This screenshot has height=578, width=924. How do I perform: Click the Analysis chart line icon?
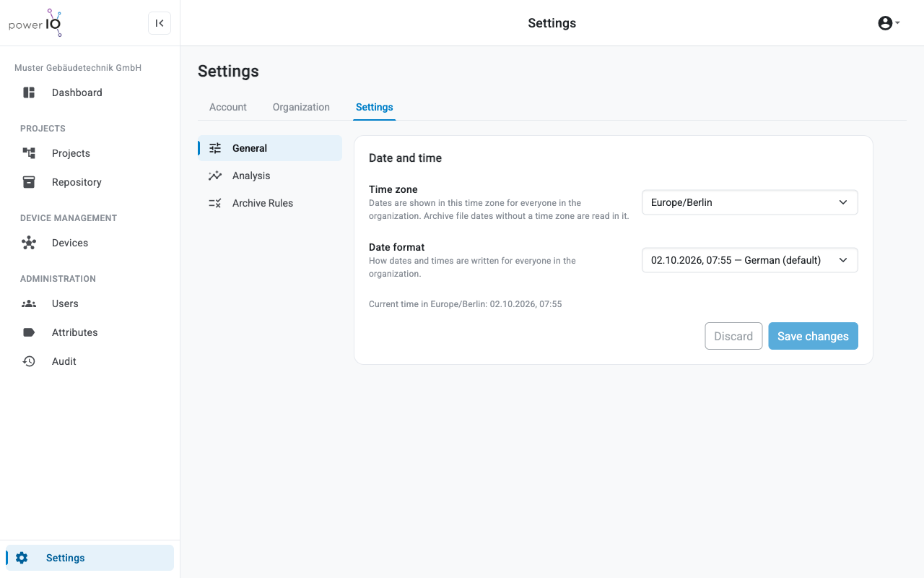[x=215, y=176]
